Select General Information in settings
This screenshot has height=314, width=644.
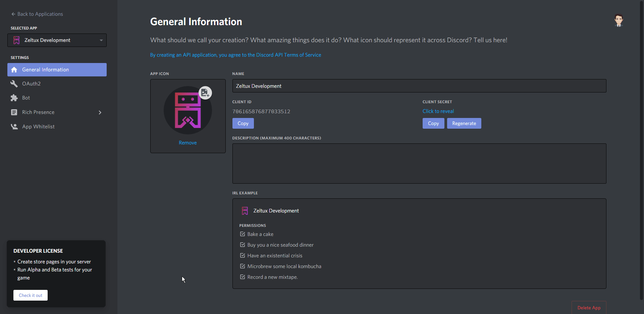pos(57,70)
